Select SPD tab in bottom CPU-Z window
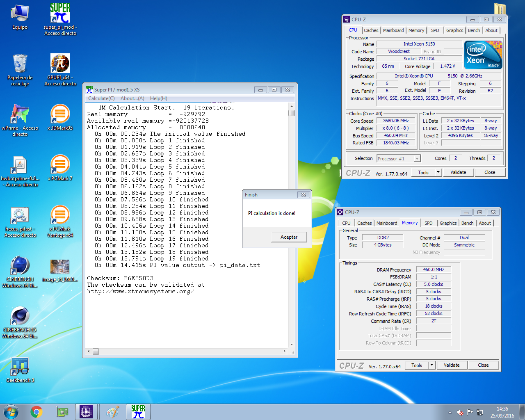The height and width of the screenshot is (420, 525). [429, 223]
